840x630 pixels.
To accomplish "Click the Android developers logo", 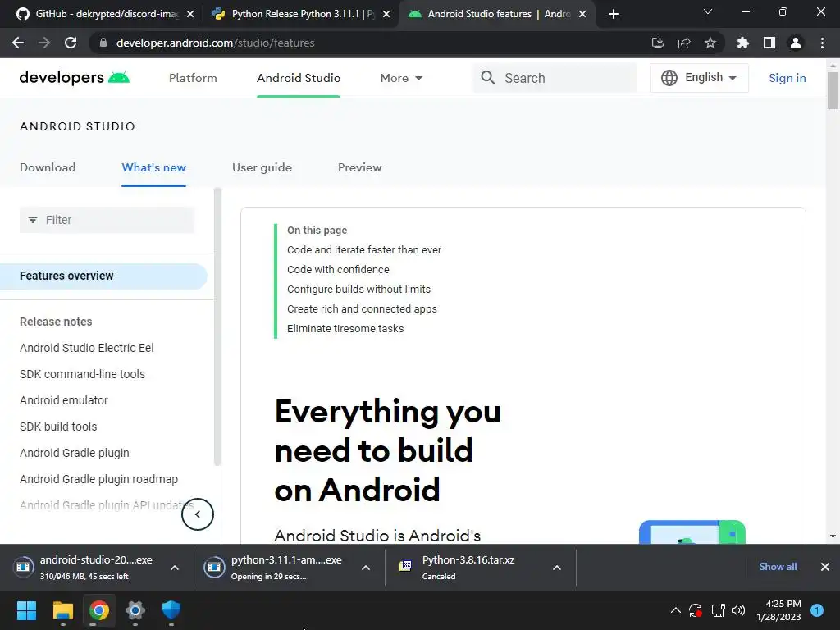I will click(75, 78).
